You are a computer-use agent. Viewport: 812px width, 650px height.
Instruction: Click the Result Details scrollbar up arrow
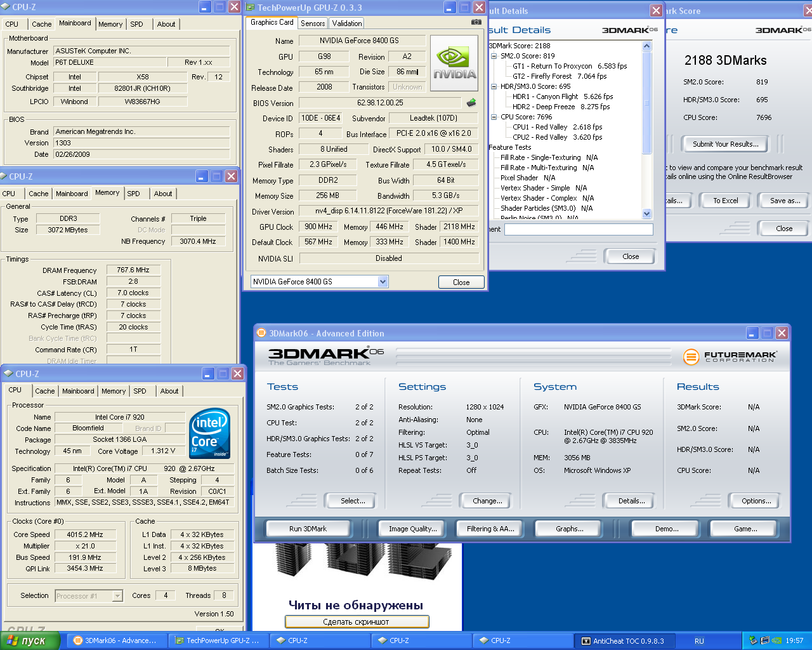647,46
